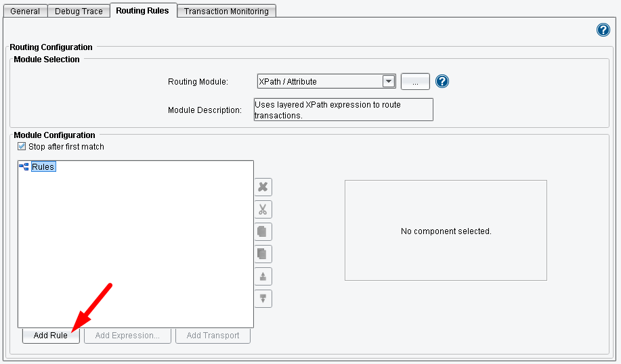Select the XPath / Attribute combo box
Image resolution: width=621 pixels, height=364 pixels.
pos(326,81)
